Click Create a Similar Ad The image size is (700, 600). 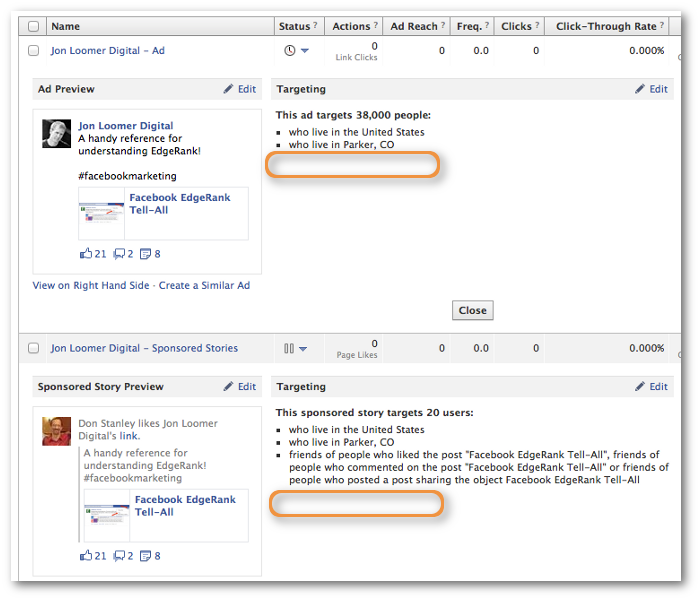click(204, 285)
